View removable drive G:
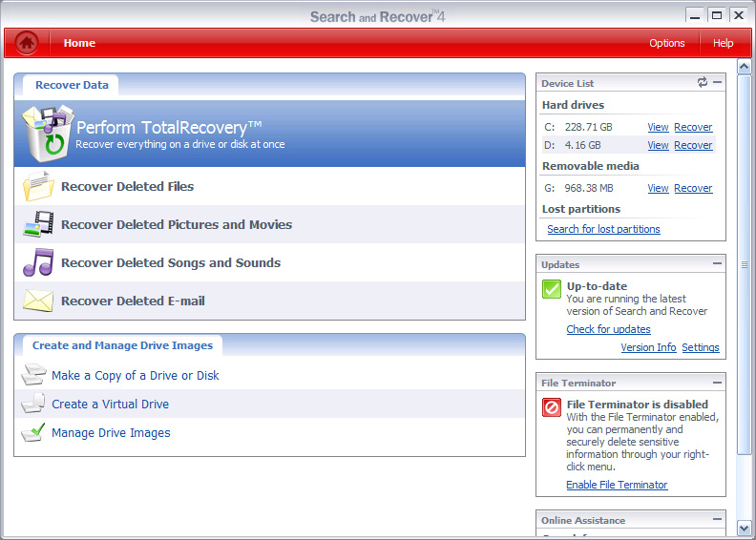This screenshot has width=756, height=540. pyautogui.click(x=658, y=188)
